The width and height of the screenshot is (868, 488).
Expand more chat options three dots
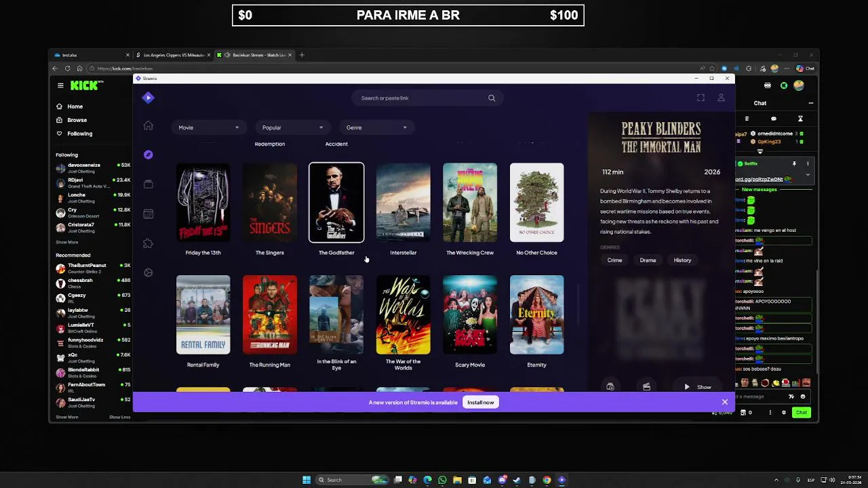point(770,412)
